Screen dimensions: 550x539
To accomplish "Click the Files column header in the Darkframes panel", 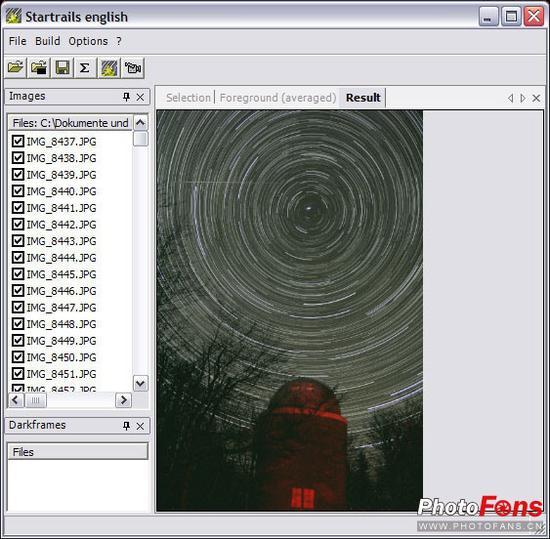I will pos(78,451).
